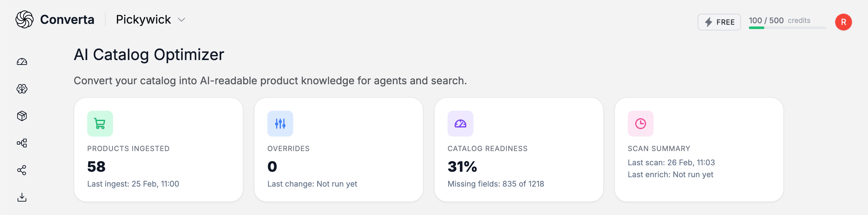The height and width of the screenshot is (215, 868).
Task: Click the export download icon in sidebar
Action: (x=22, y=198)
